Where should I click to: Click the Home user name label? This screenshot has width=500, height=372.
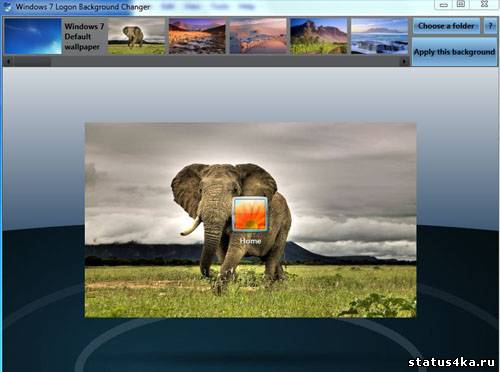[x=250, y=241]
